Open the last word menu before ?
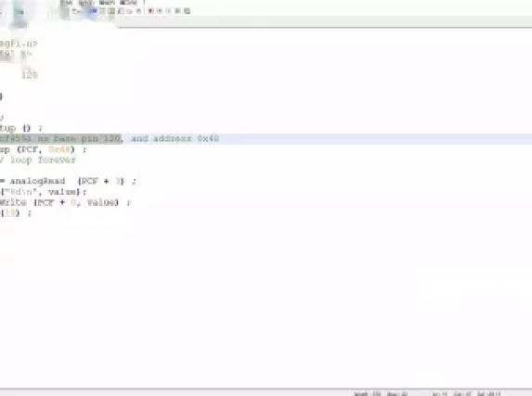Screen dimensions: 532x396 128,2
